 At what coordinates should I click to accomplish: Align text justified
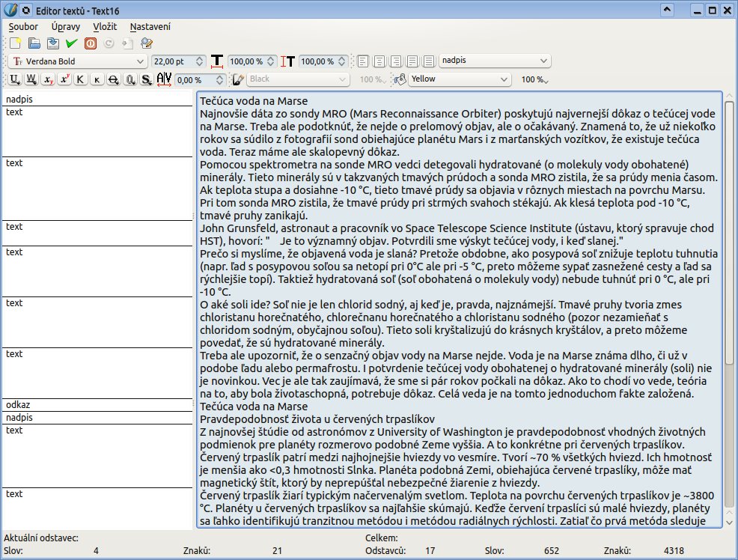[x=412, y=61]
